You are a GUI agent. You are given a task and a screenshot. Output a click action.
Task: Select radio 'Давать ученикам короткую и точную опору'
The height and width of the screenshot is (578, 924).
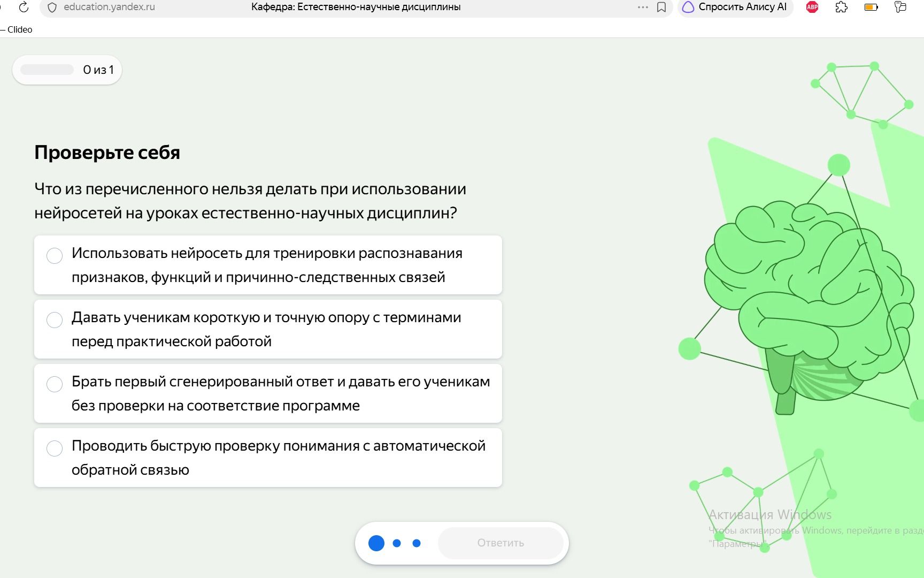coord(55,320)
